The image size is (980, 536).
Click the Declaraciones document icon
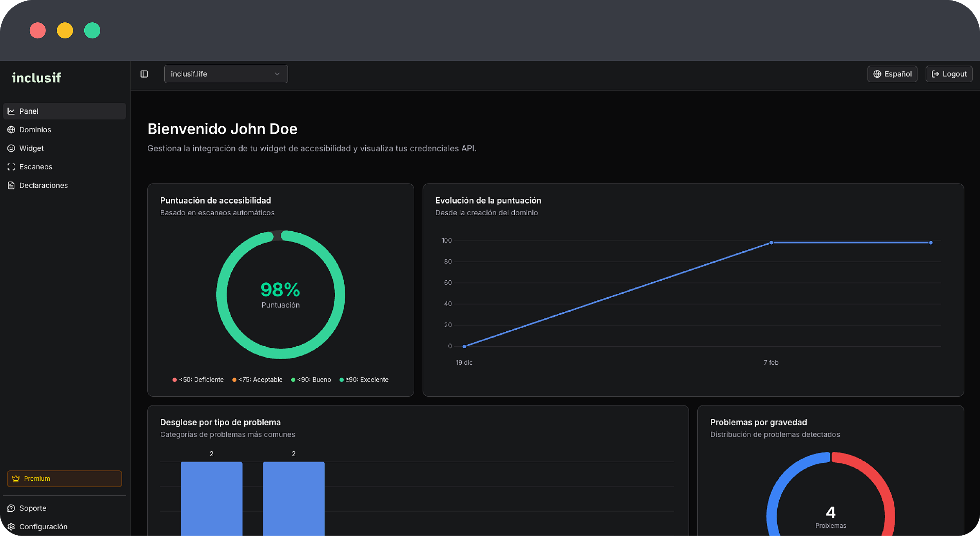pyautogui.click(x=11, y=185)
